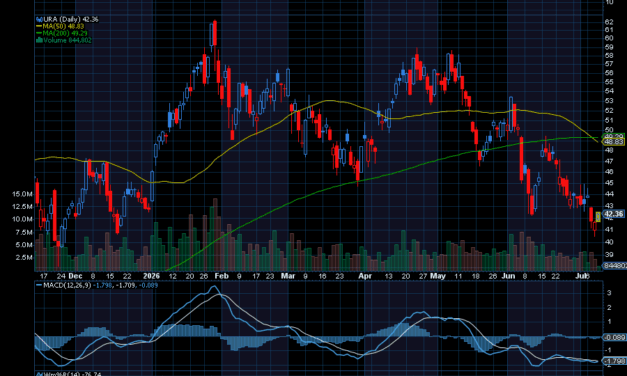This screenshot has width=627, height=376.
Task: Click the 2.5M volume scale label
Action: pos(24,258)
